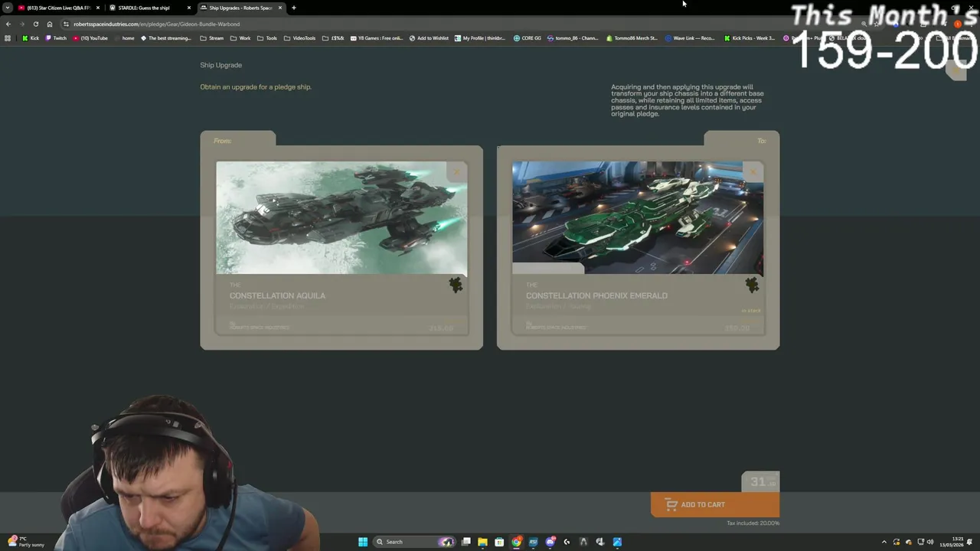
Task: Expand the Work bookmarks folder
Action: (240, 37)
